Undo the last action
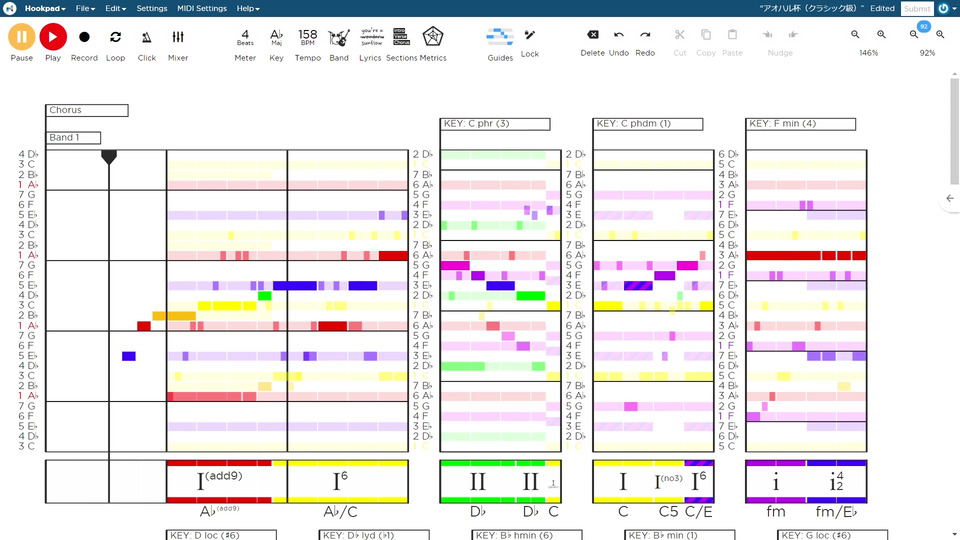Viewport: 960px width, 540px height. [619, 35]
